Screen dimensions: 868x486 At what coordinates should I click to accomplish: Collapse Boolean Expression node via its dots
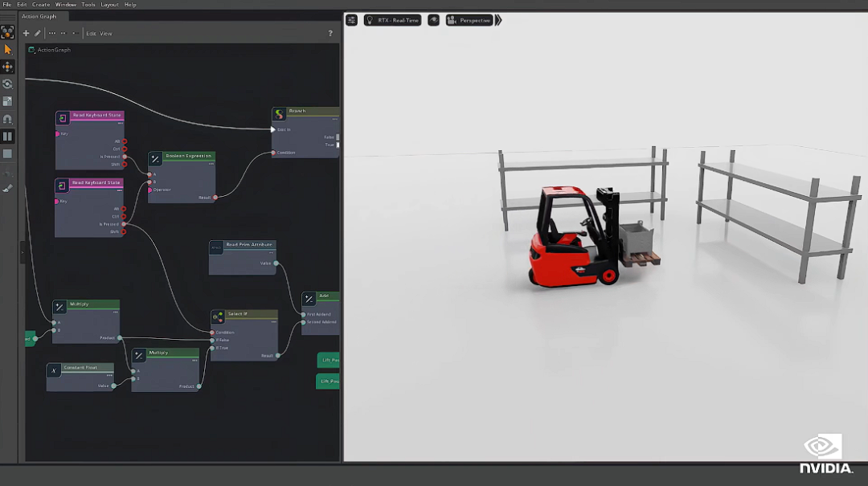(x=211, y=164)
